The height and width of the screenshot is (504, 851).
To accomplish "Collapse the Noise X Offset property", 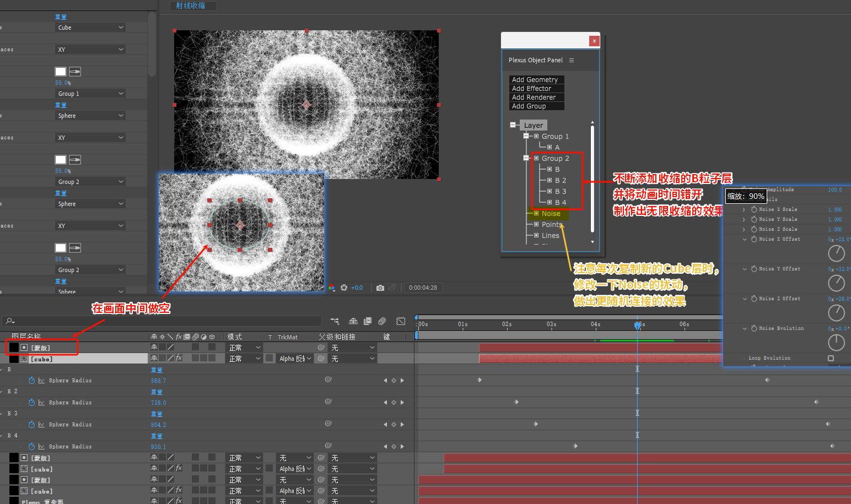I will [745, 239].
